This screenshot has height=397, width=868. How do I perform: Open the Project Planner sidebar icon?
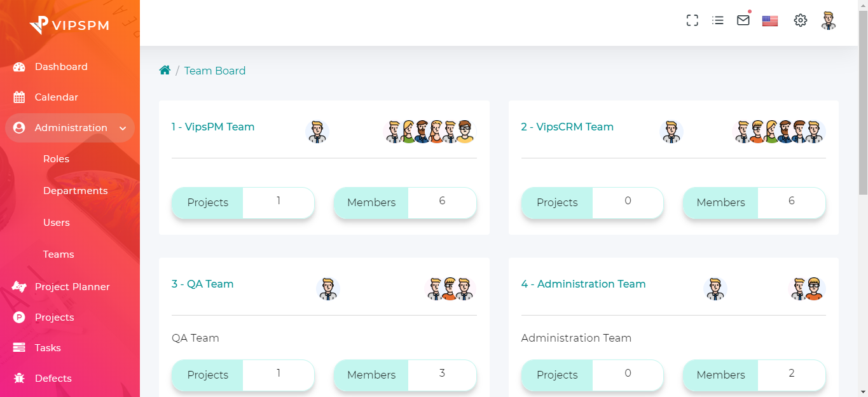tap(19, 287)
